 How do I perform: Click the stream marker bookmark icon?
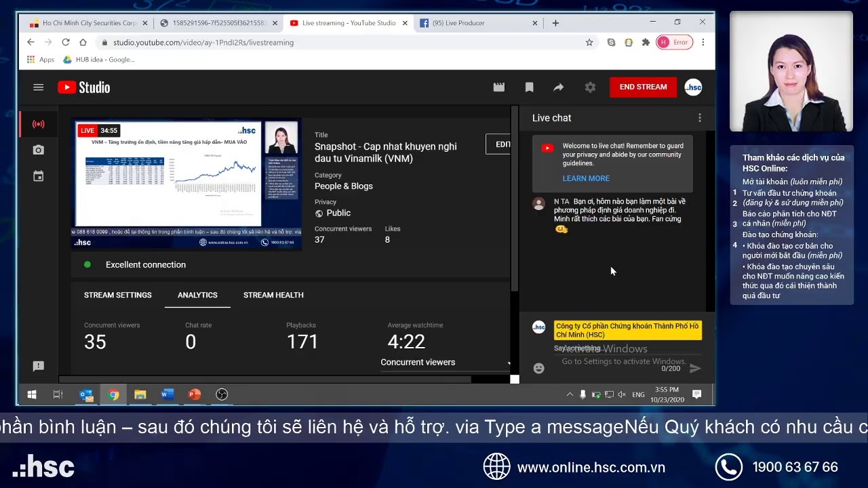pyautogui.click(x=530, y=87)
